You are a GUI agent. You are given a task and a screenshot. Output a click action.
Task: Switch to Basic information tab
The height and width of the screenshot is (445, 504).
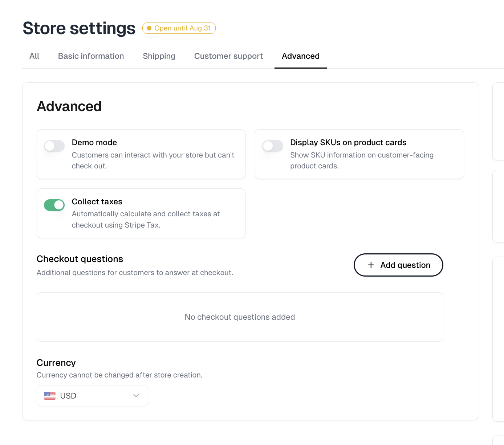click(91, 56)
